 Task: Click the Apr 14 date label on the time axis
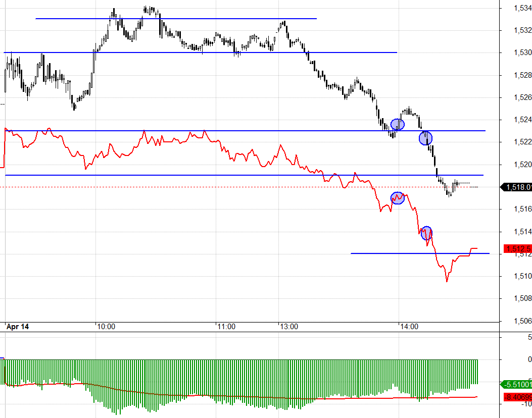pos(18,327)
